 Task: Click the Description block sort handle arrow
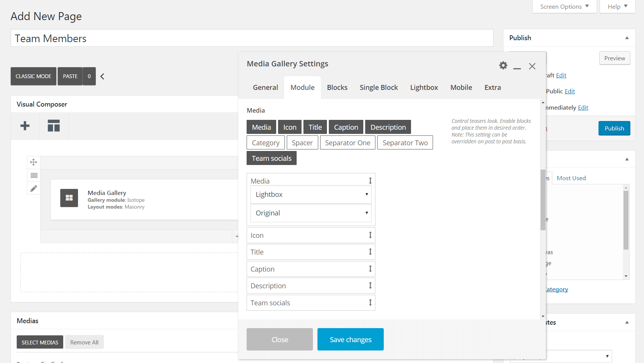point(370,285)
